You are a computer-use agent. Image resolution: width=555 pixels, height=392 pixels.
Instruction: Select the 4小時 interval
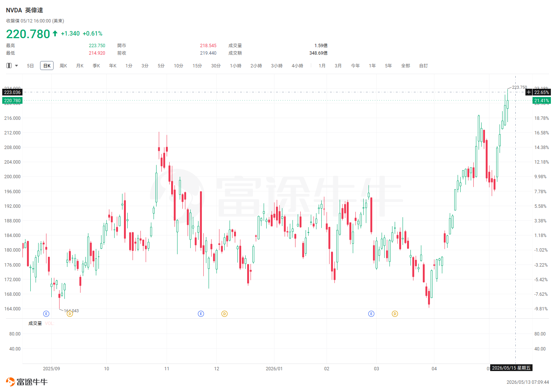pos(297,66)
